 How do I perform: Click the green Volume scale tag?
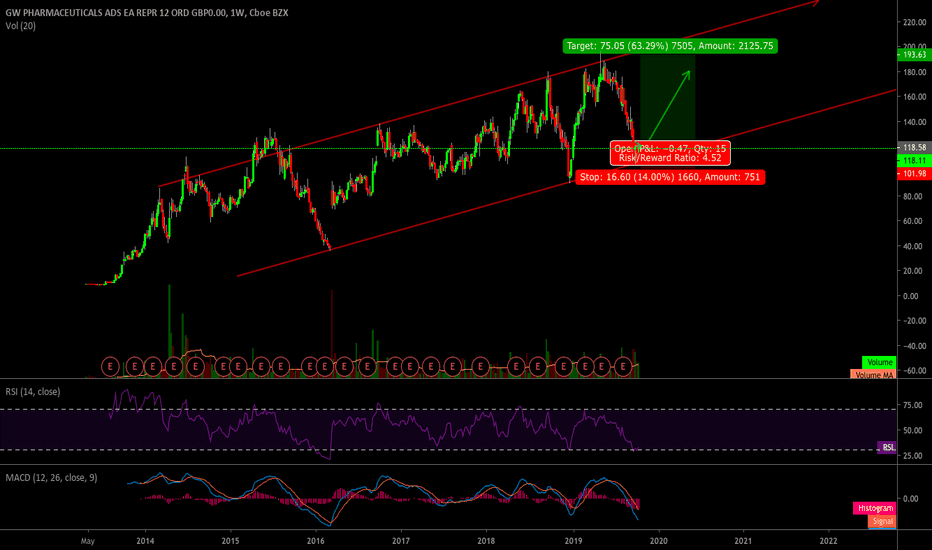click(x=879, y=362)
